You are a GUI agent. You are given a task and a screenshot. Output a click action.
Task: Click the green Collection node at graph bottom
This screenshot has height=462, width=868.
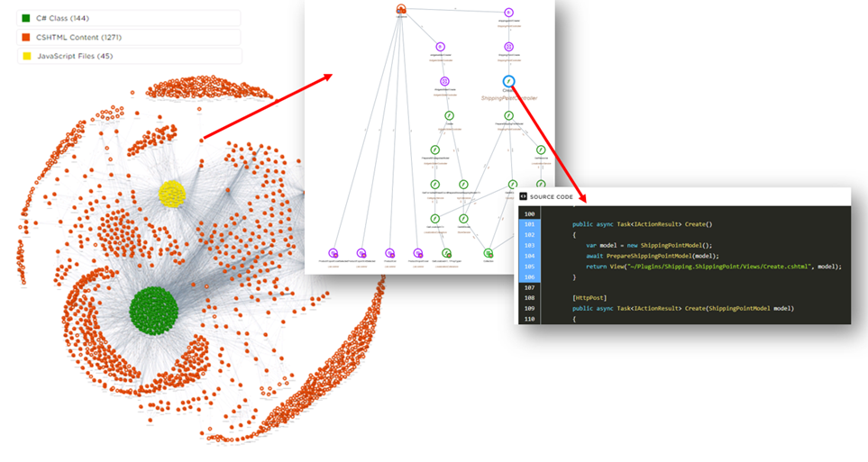[488, 254]
